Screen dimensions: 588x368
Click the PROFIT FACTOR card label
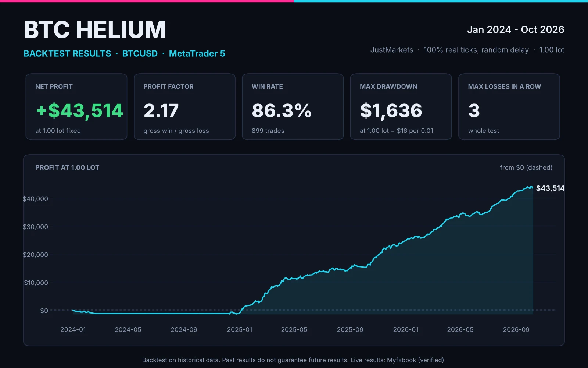coord(168,86)
